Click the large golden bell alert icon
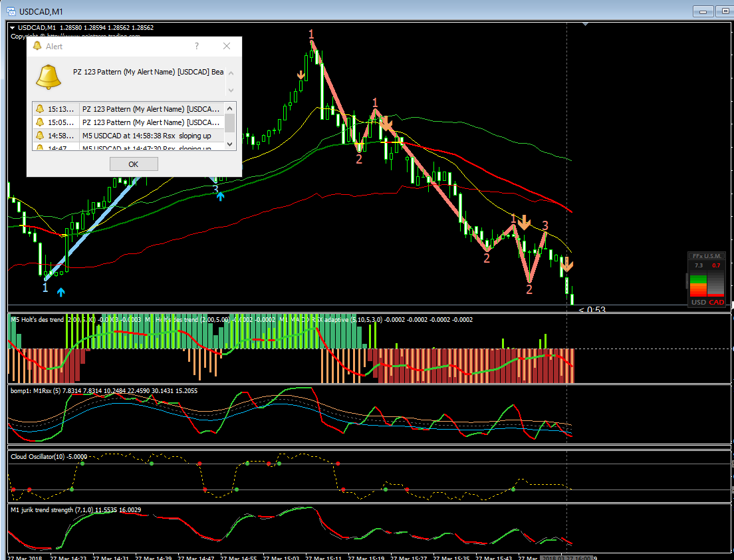The image size is (734, 560). click(x=49, y=76)
